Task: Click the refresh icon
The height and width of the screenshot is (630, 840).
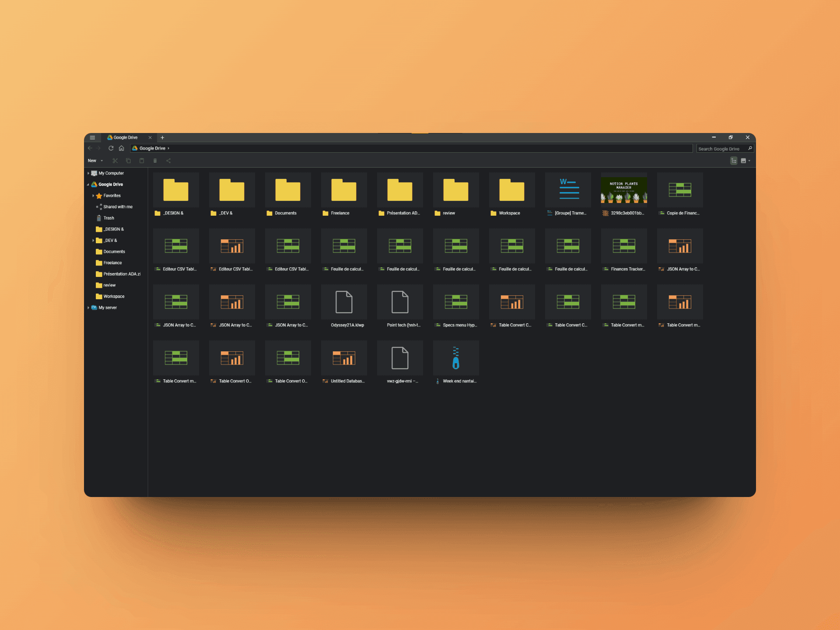Action: coord(111,148)
